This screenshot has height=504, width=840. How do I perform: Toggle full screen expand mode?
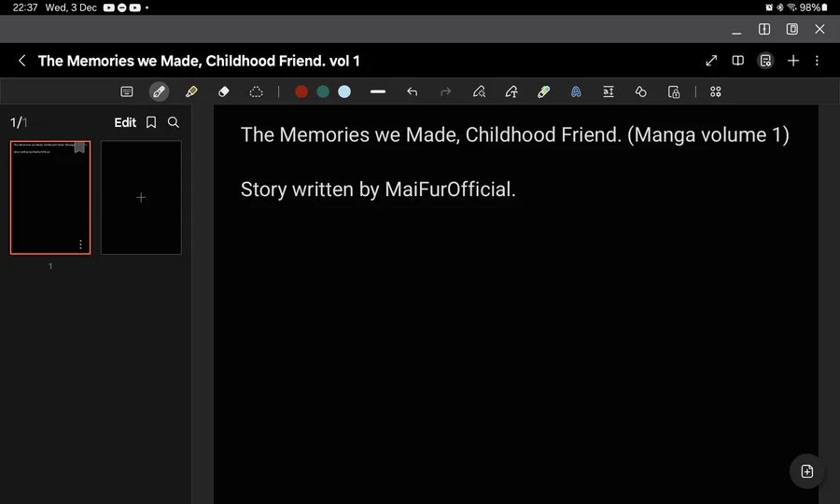(x=711, y=61)
